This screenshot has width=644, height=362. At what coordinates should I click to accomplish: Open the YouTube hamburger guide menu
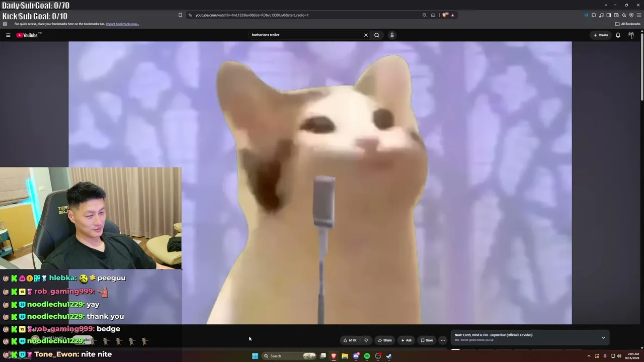tap(8, 35)
